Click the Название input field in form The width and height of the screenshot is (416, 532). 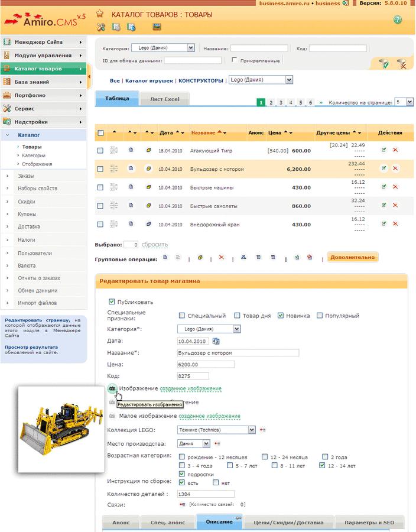(x=238, y=353)
